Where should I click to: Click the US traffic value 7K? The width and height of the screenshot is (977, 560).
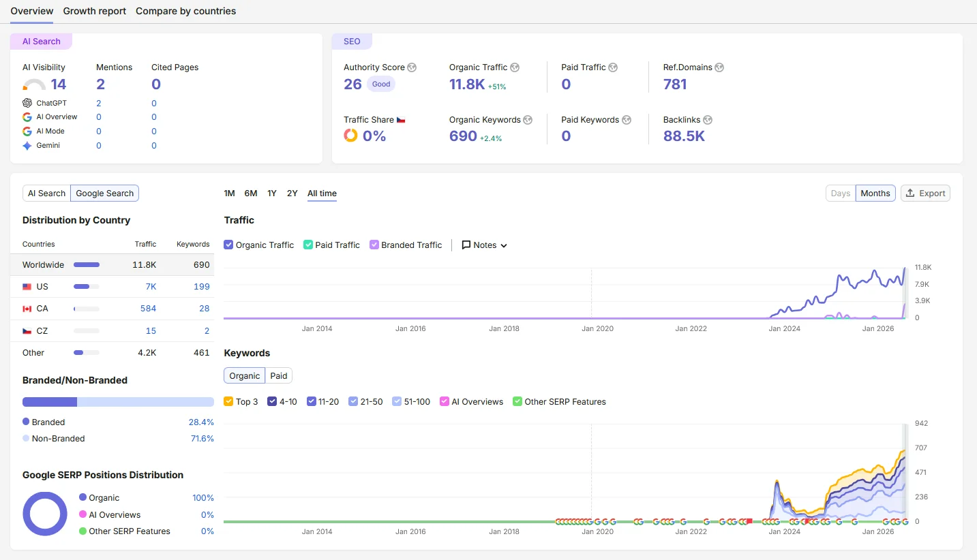click(x=151, y=287)
